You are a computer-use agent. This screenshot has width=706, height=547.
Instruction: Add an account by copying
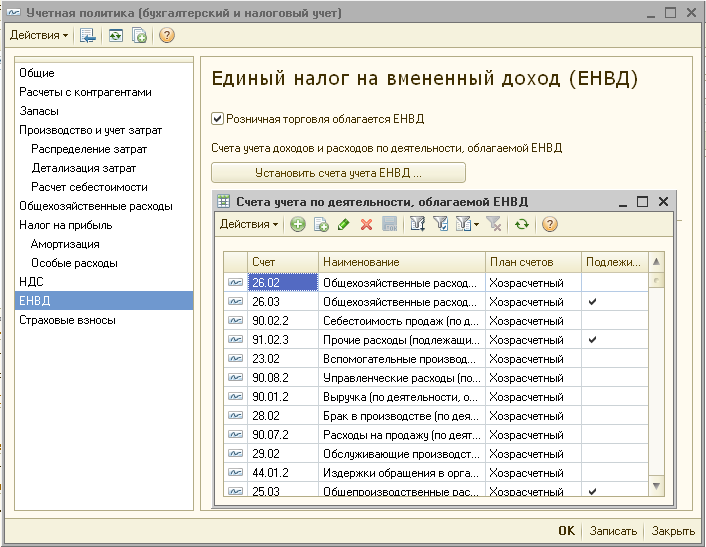coord(321,224)
